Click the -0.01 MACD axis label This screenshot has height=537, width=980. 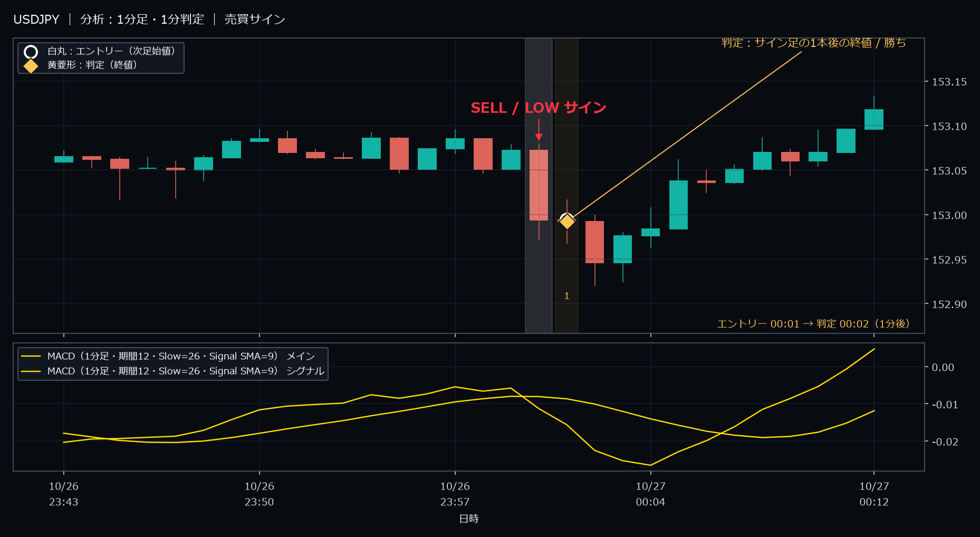pyautogui.click(x=945, y=405)
